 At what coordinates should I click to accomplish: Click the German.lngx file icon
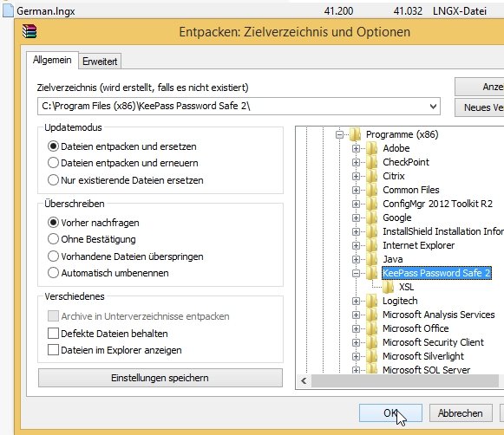click(x=8, y=10)
